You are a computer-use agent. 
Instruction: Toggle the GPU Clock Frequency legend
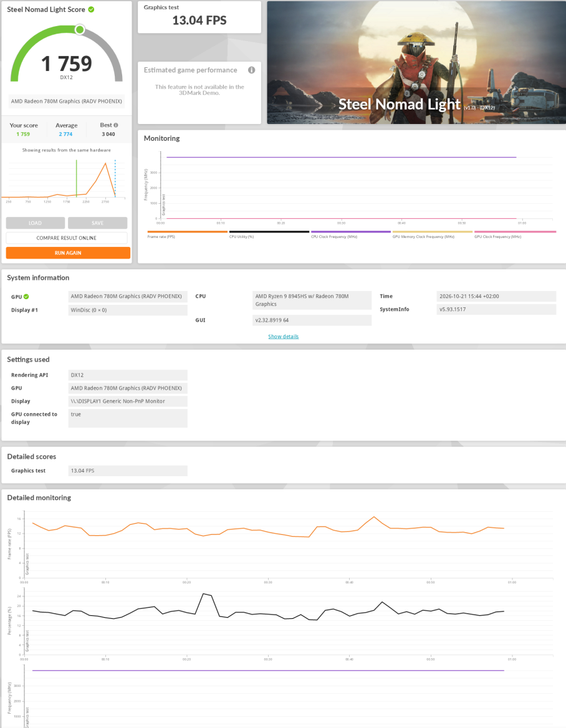515,234
